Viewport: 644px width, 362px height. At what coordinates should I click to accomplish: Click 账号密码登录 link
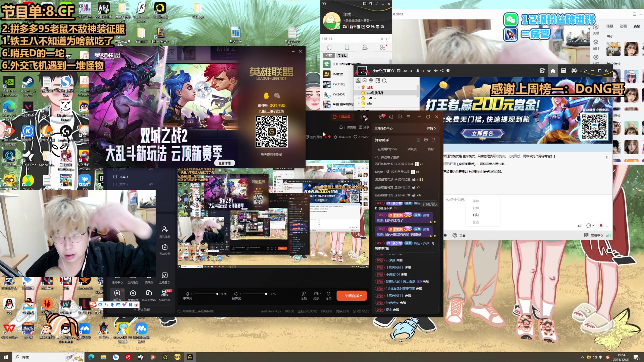(x=271, y=155)
